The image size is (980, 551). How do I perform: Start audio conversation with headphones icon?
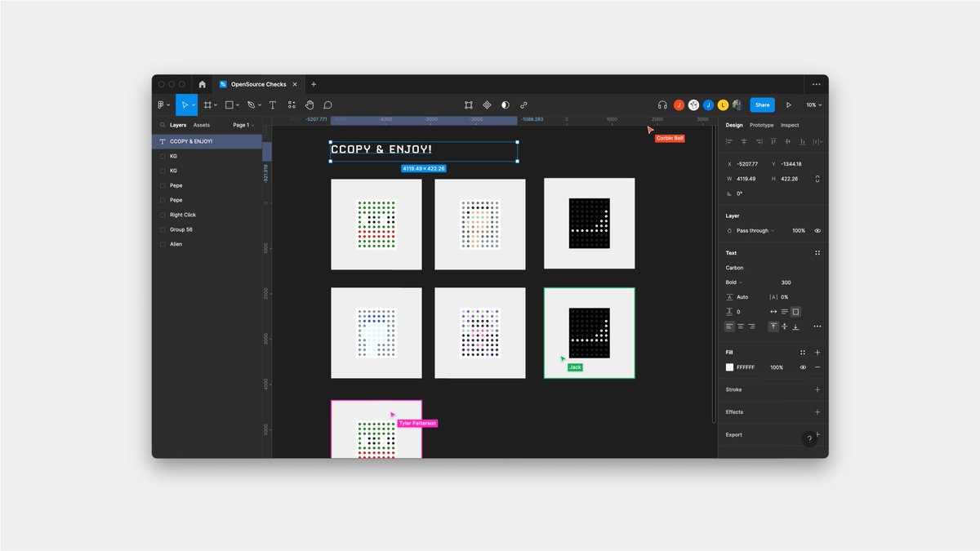click(662, 105)
